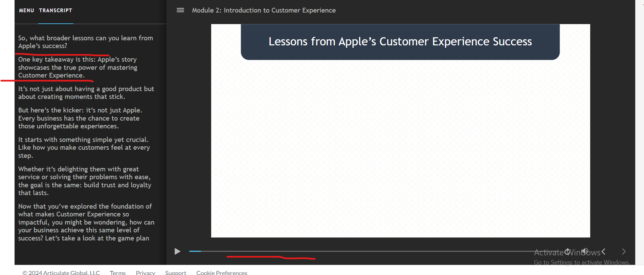The width and height of the screenshot is (644, 275).
Task: Select transcript paragraph 'One key takeaway is this'
Action: pos(78,67)
